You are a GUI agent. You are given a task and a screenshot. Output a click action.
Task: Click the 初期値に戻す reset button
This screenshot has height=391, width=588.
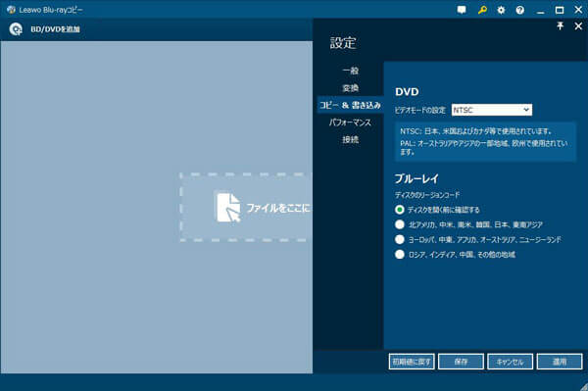pos(412,362)
